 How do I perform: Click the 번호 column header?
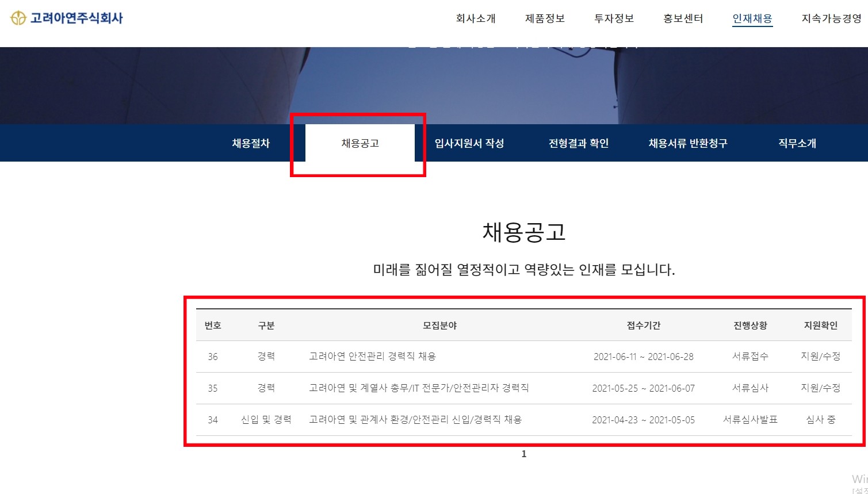213,325
